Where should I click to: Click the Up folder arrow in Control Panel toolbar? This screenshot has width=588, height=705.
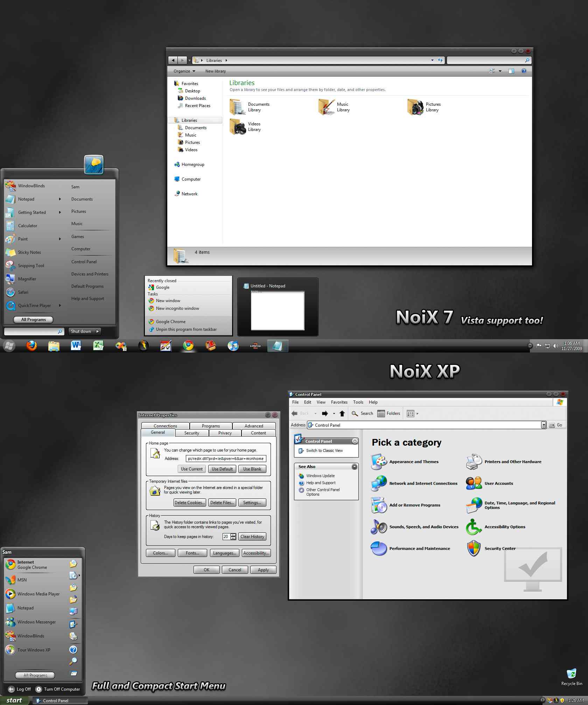pyautogui.click(x=342, y=413)
